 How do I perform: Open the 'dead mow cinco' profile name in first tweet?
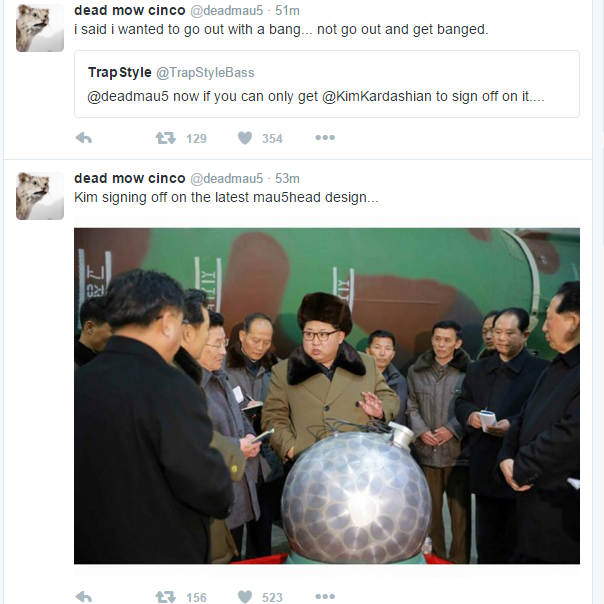click(x=129, y=10)
